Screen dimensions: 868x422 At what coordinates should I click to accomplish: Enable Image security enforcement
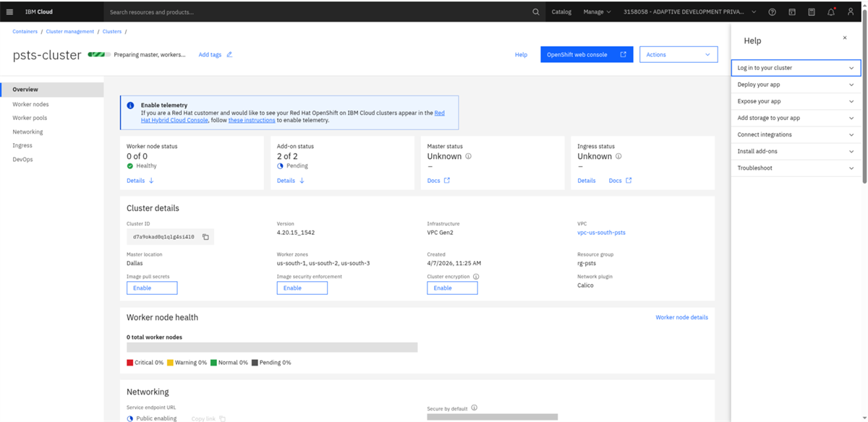coord(302,288)
